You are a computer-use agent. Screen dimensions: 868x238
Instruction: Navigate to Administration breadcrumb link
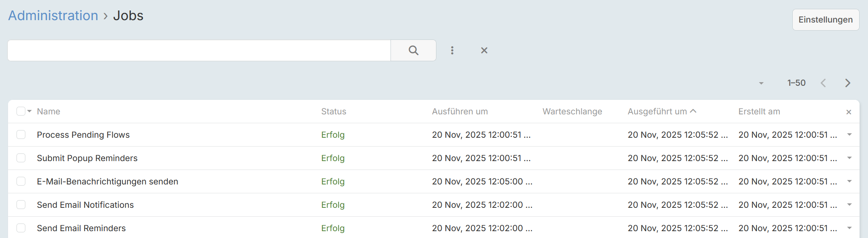click(53, 15)
